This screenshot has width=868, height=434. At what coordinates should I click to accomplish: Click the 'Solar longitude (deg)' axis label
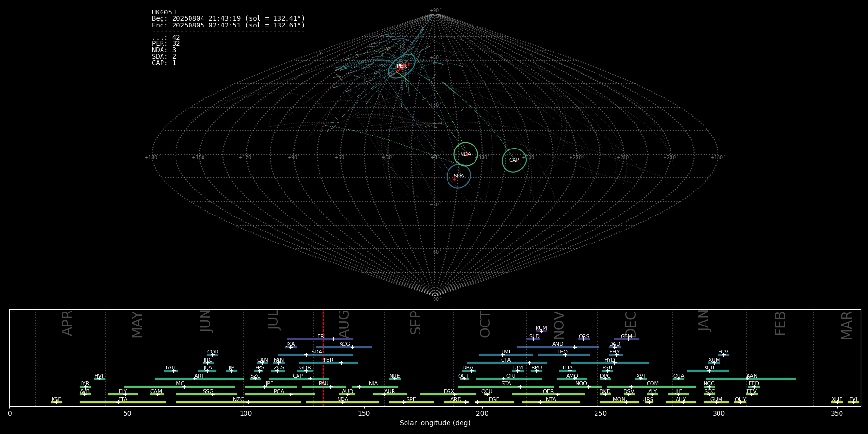[435, 423]
